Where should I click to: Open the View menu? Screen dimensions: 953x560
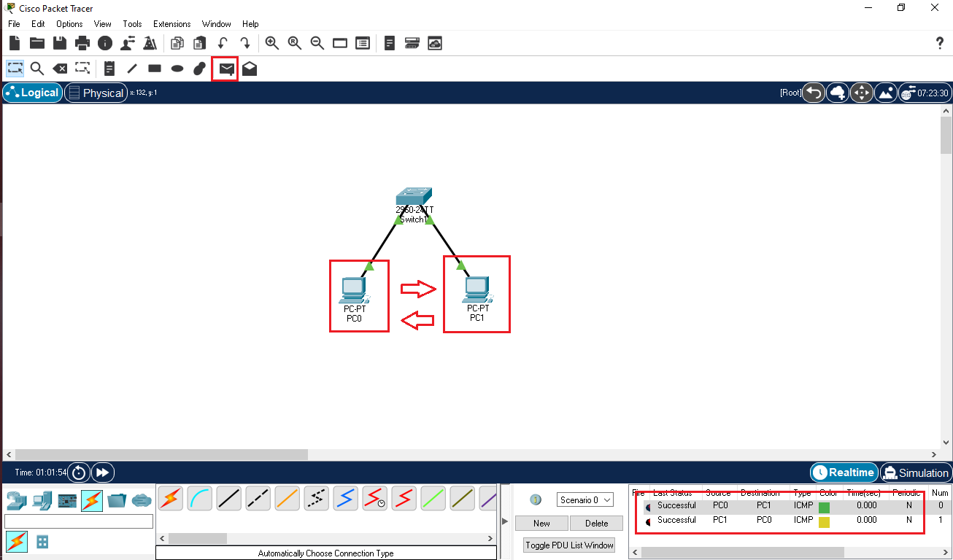tap(102, 24)
